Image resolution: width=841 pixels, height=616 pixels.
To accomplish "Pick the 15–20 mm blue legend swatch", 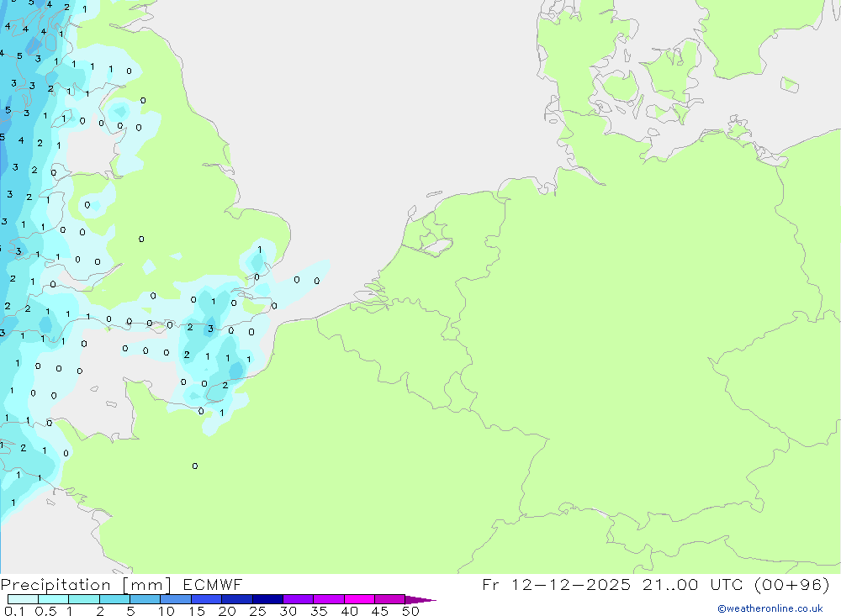I will coord(206,599).
